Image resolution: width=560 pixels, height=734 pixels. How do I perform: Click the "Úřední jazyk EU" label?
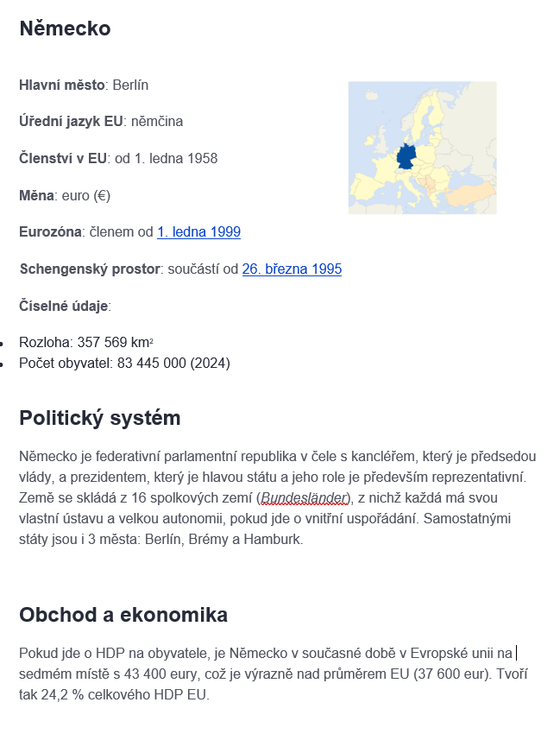[71, 121]
